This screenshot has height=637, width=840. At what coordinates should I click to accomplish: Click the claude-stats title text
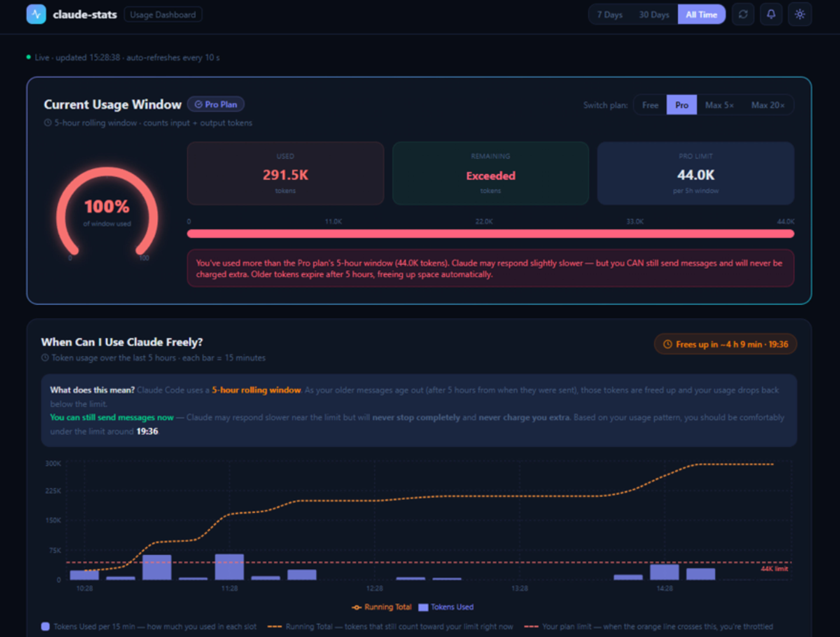85,14
